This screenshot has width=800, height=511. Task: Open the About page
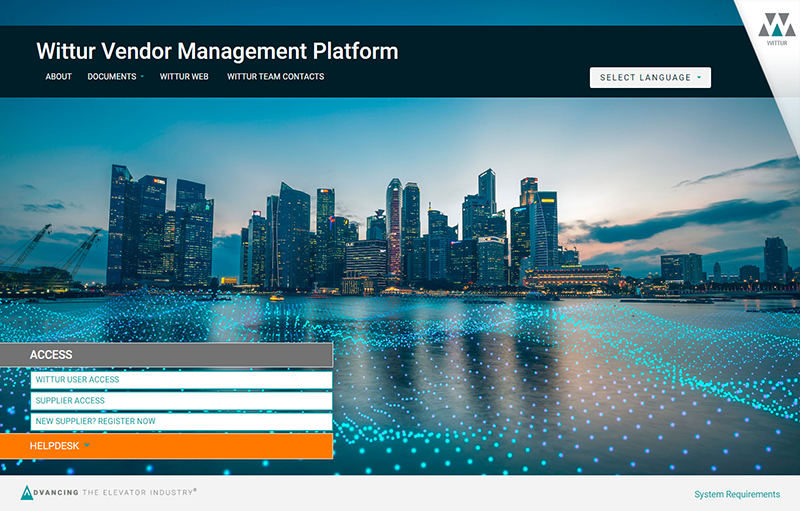[58, 76]
